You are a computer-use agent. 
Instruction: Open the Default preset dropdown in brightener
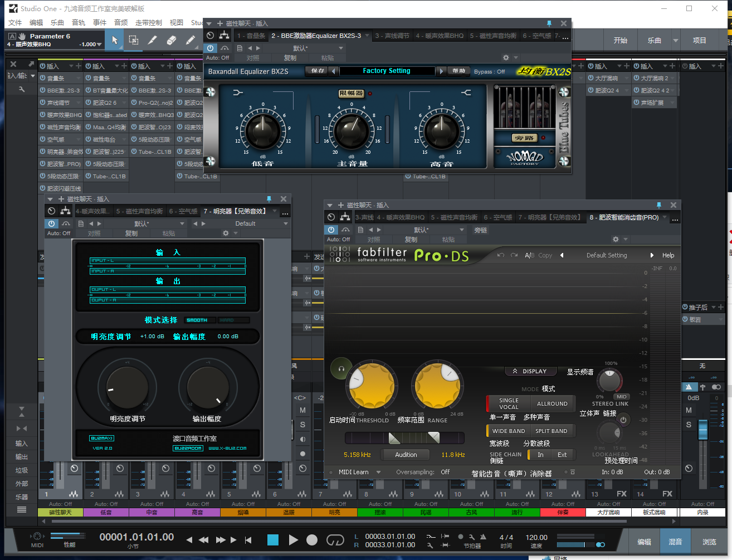point(286,223)
